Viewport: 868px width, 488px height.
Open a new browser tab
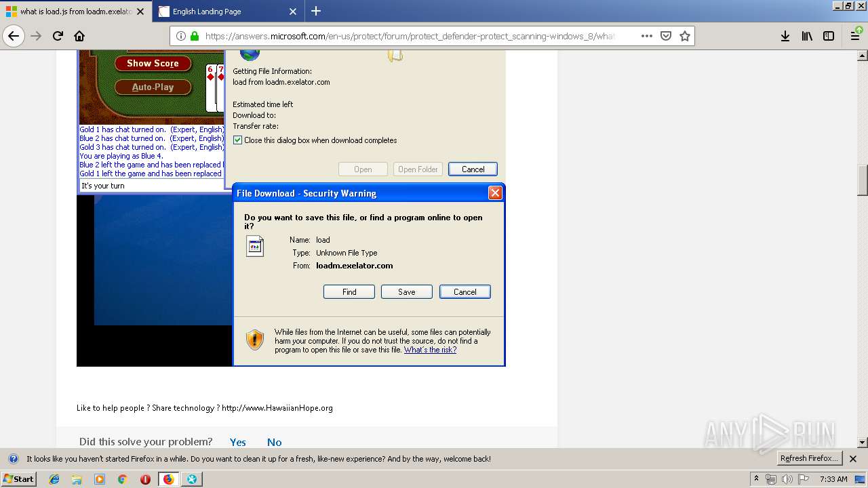point(316,11)
